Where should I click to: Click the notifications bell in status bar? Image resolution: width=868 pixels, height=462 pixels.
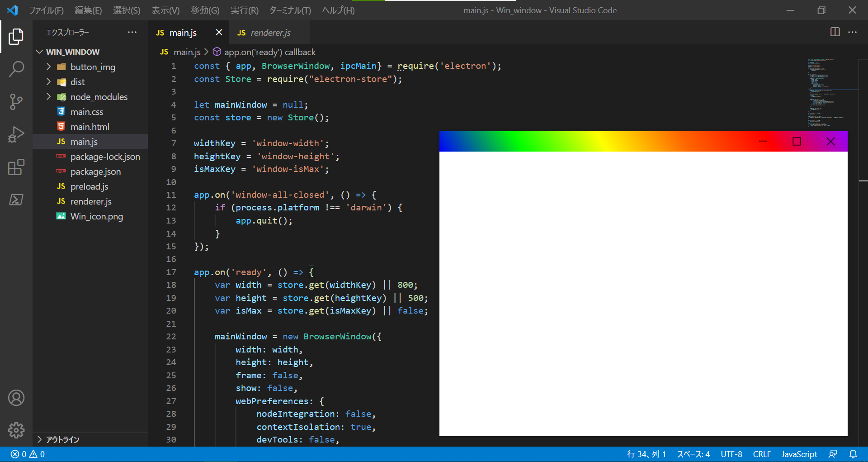point(854,454)
